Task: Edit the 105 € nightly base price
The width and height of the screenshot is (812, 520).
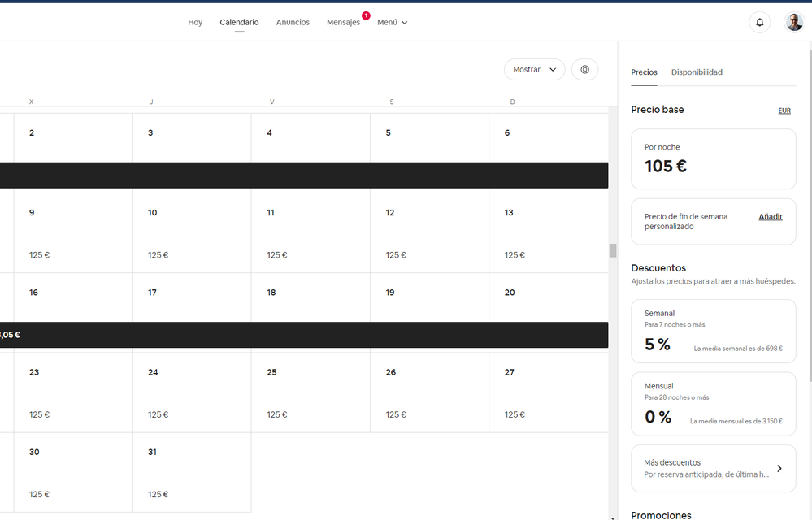Action: 713,158
